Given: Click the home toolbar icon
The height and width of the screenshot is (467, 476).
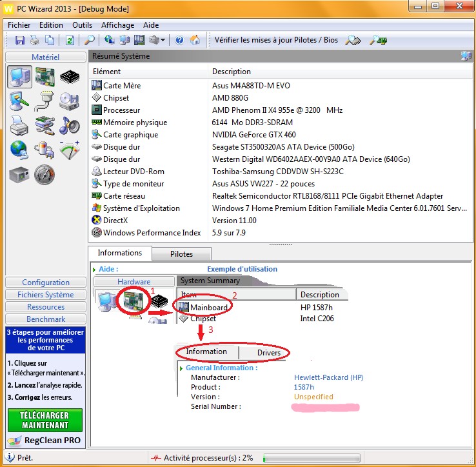Looking at the screenshot, I should [x=195, y=40].
